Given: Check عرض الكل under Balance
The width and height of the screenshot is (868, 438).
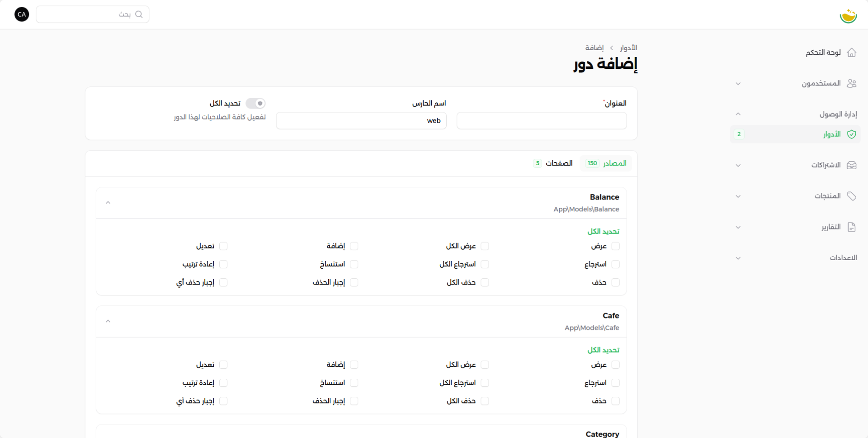Looking at the screenshot, I should [485, 246].
